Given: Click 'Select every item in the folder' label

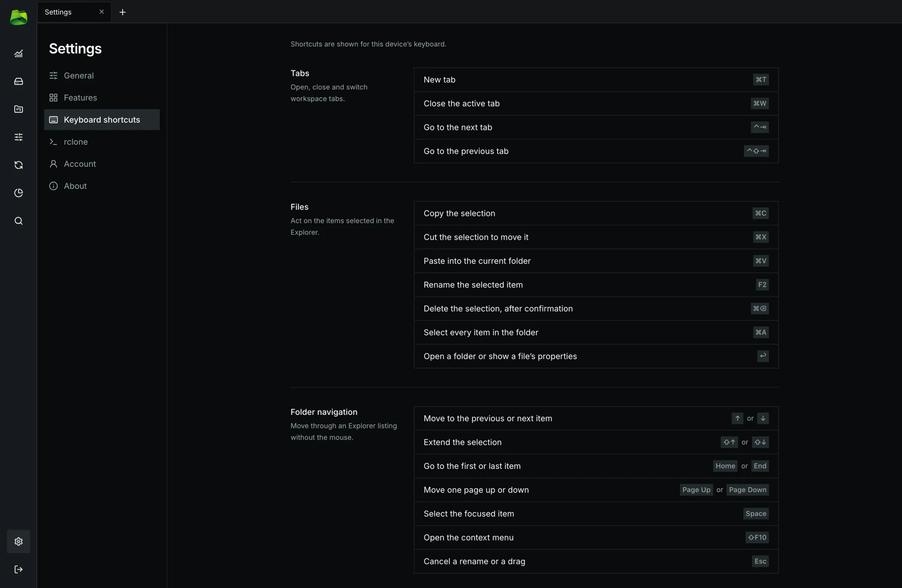Looking at the screenshot, I should tap(481, 333).
